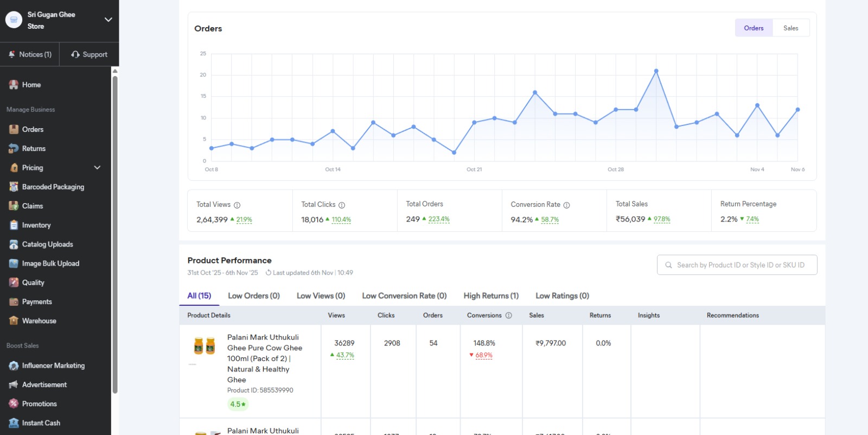Select the High Returns (1) tab
This screenshot has width=868, height=435.
490,296
